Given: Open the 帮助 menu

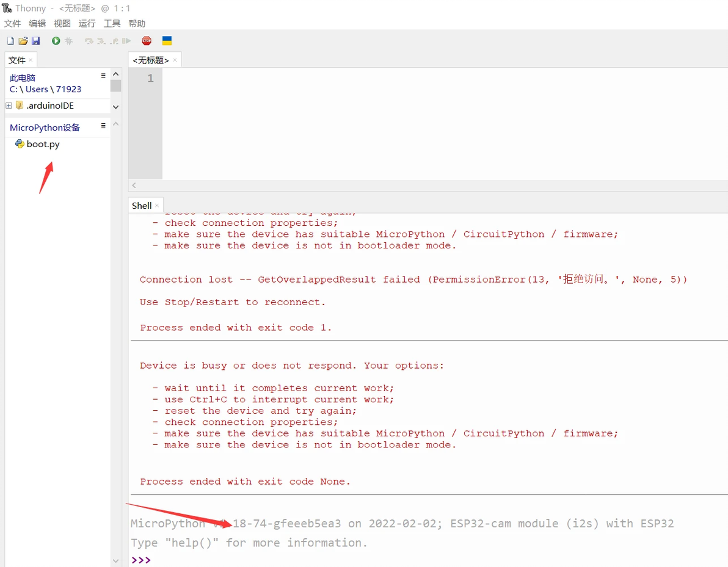Looking at the screenshot, I should [137, 23].
